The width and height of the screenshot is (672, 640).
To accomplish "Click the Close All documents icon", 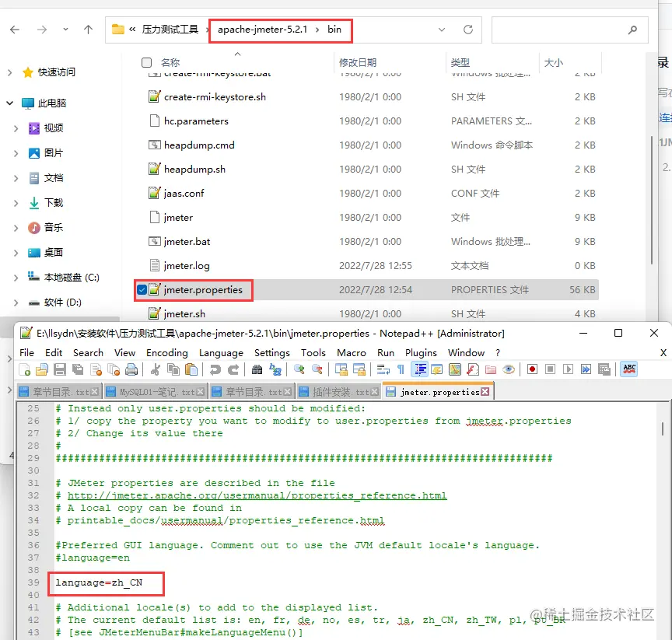I will pyautogui.click(x=114, y=369).
